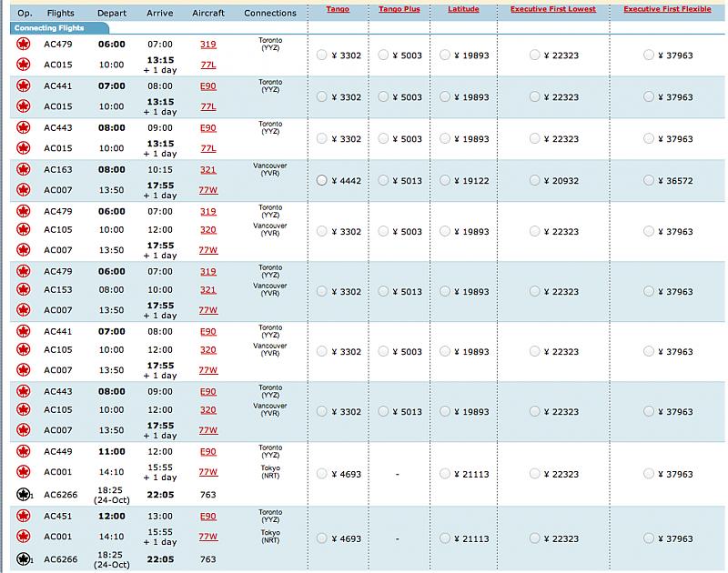Click the 10:15 arrival time of AC163
Screen dimensions: 728x573
tap(160, 169)
